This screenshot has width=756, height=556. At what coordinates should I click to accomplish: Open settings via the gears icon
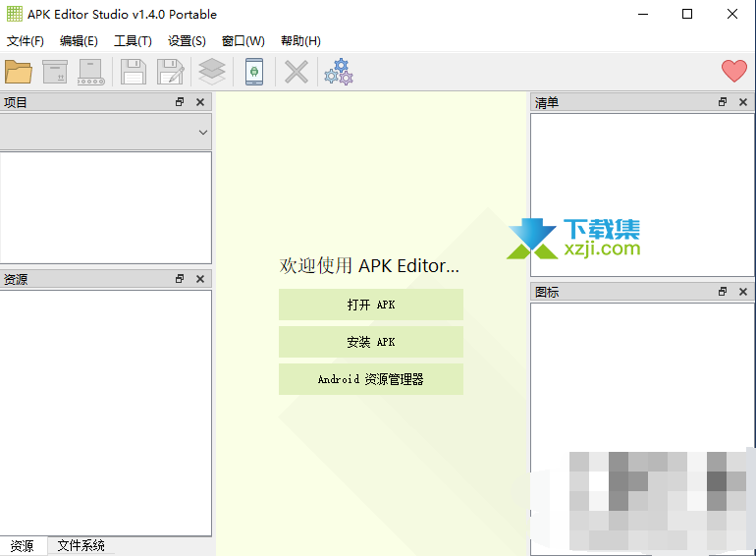pyautogui.click(x=339, y=72)
